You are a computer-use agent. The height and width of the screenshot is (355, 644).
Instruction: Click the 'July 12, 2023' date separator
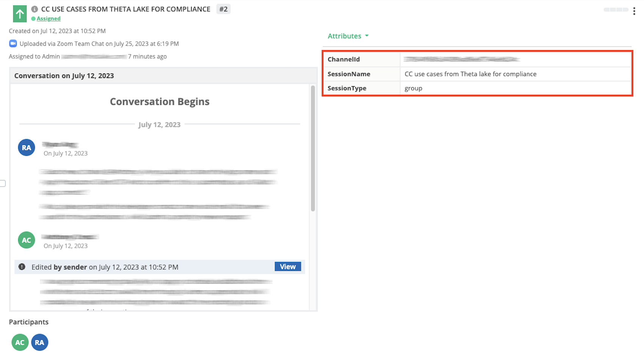[x=159, y=125]
